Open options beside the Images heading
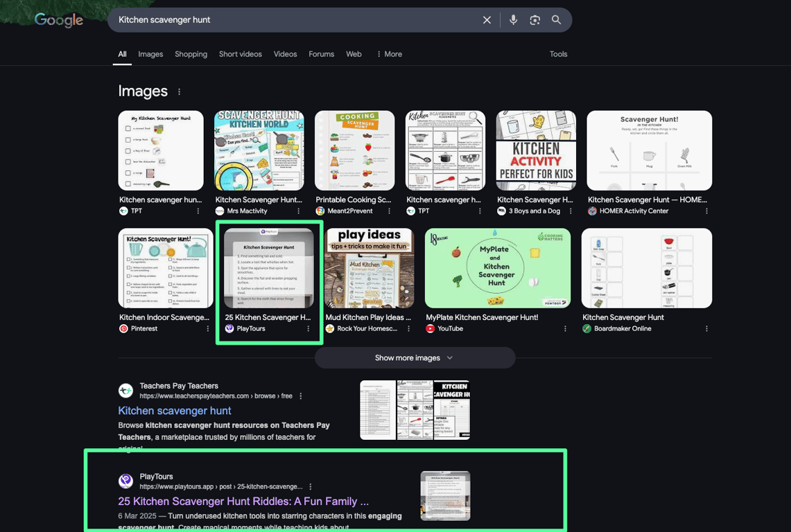 pos(179,91)
